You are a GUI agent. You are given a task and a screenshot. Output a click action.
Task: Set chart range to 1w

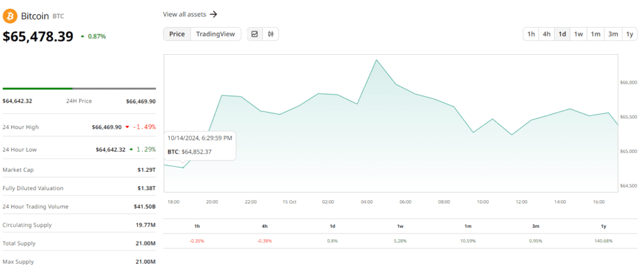coord(579,34)
